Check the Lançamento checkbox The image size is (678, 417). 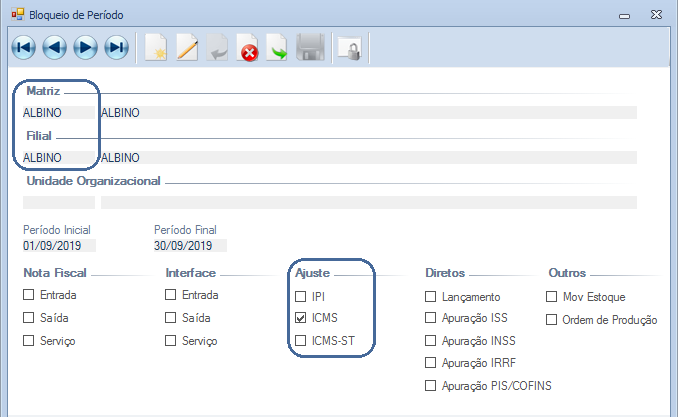pyautogui.click(x=430, y=296)
